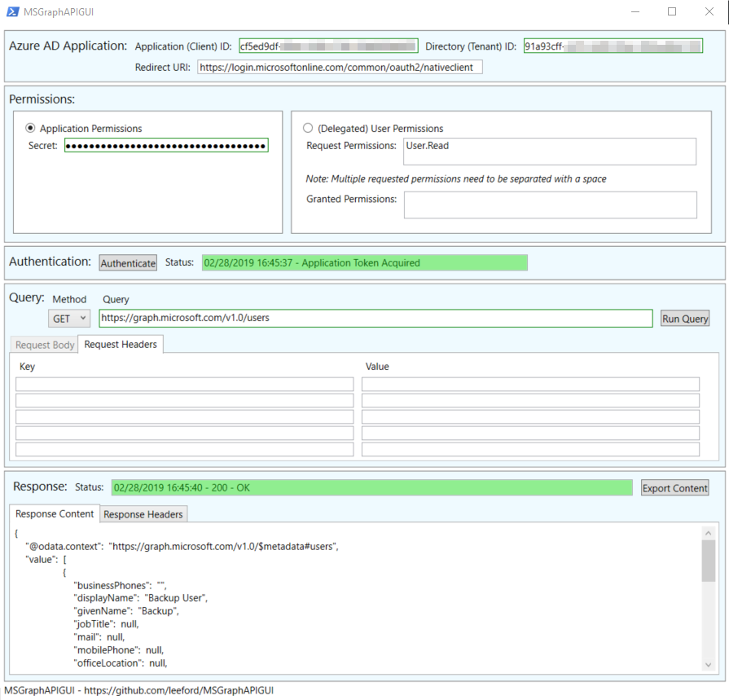Click the last Value header field

tap(530, 449)
